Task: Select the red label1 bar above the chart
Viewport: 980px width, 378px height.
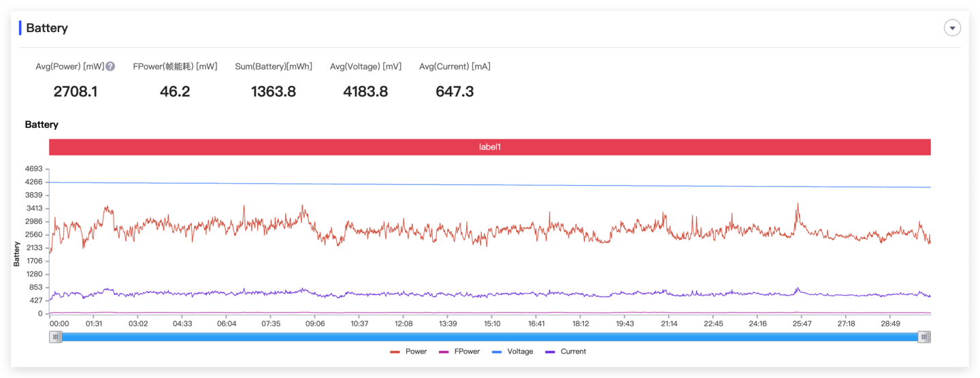Action: 490,147
